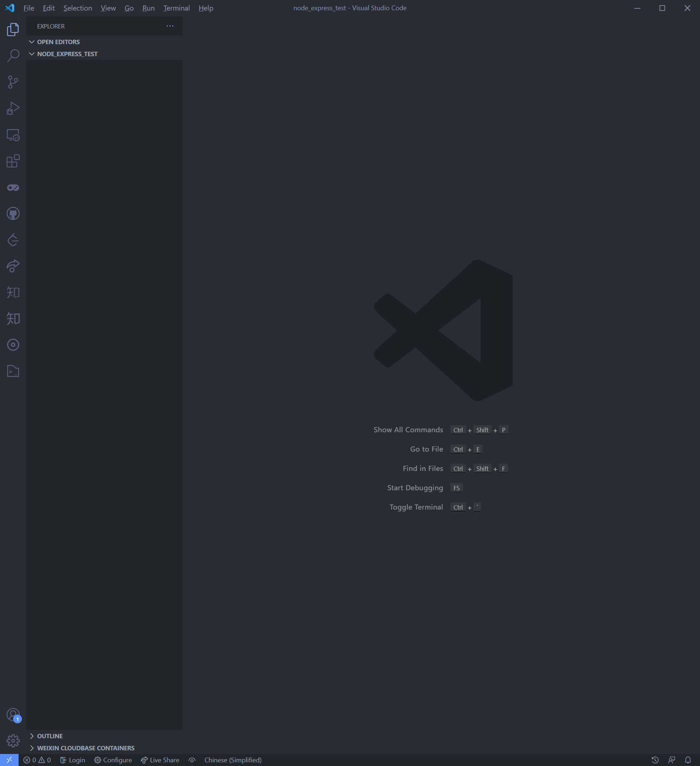Open the Source Control view

(x=12, y=82)
